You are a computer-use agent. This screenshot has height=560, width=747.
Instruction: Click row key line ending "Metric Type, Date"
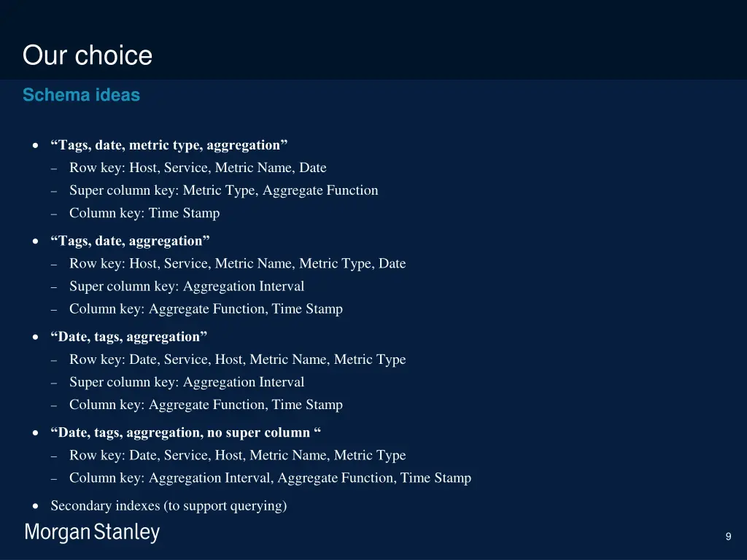pyautogui.click(x=237, y=263)
